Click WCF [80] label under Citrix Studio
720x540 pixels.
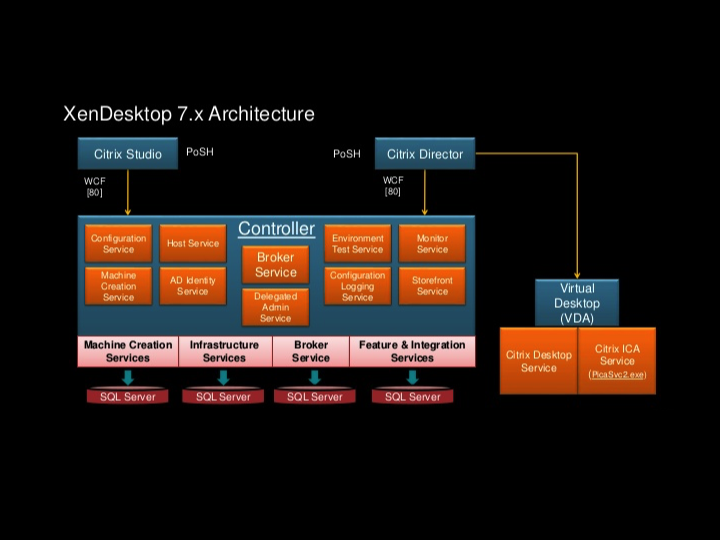(95, 187)
